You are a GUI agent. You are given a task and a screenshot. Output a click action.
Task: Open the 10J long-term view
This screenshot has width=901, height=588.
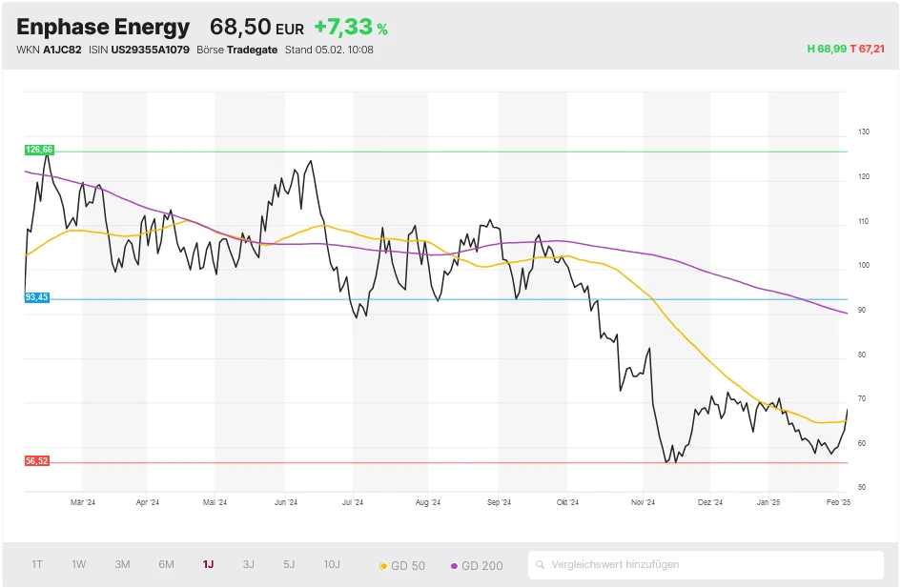(332, 565)
